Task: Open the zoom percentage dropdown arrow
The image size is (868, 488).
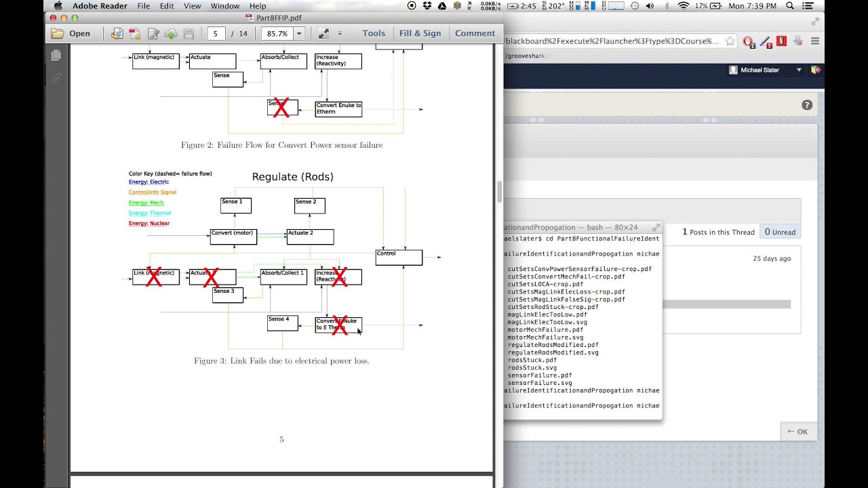Action: click(299, 33)
